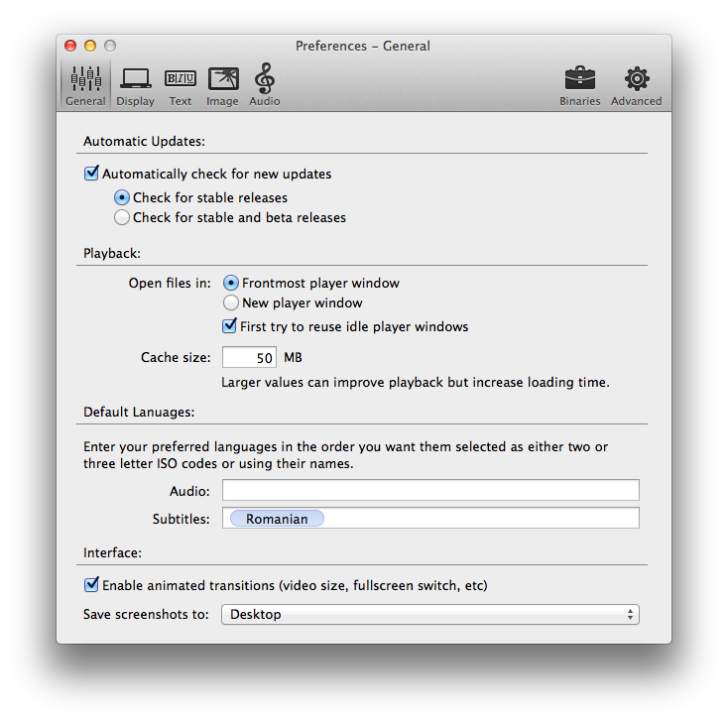Image resolution: width=728 pixels, height=722 pixels.
Task: Choose New player window option
Action: [x=231, y=303]
